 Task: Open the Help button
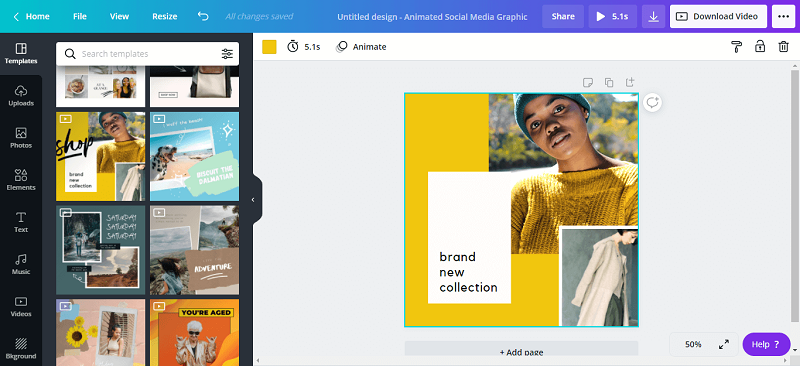tap(766, 344)
